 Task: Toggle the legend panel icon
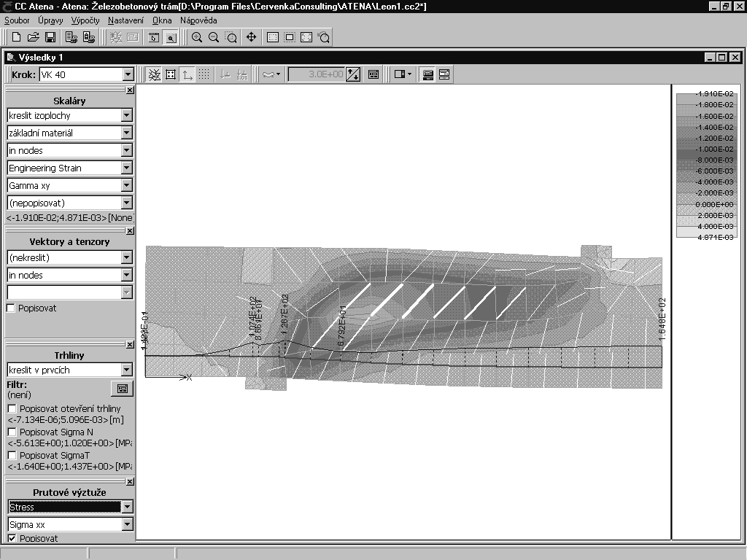[444, 74]
